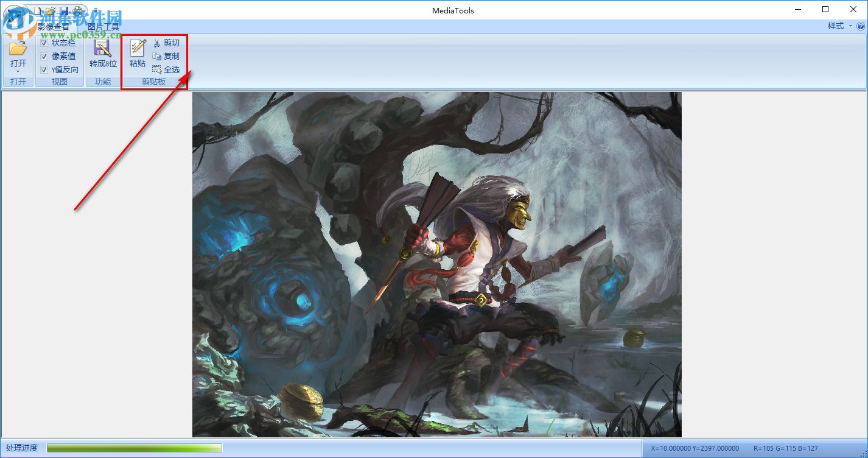Switch to the 图片工具 tab
The width and height of the screenshot is (868, 458).
tap(103, 26)
